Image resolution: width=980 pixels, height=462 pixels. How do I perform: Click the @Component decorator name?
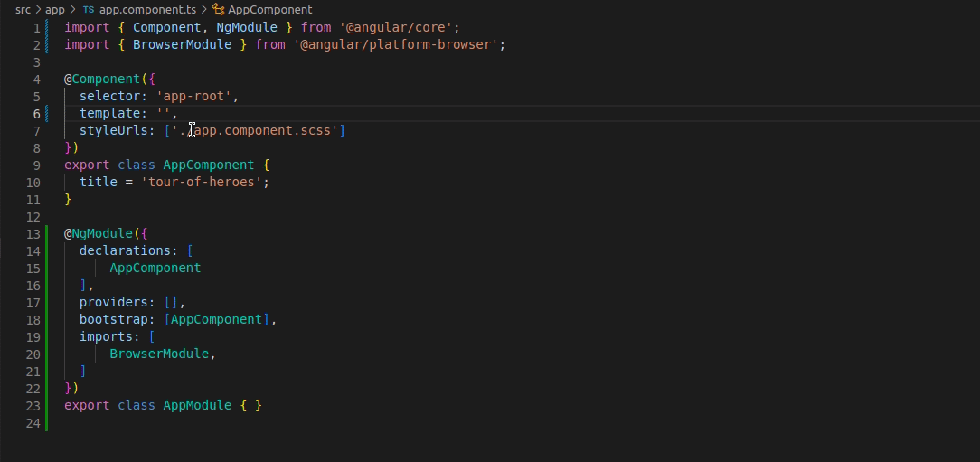107,80
